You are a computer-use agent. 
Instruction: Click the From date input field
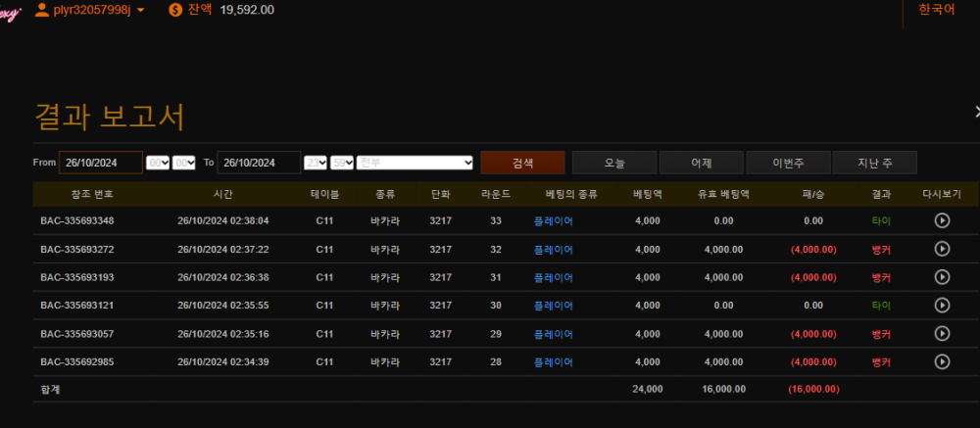tap(101, 163)
